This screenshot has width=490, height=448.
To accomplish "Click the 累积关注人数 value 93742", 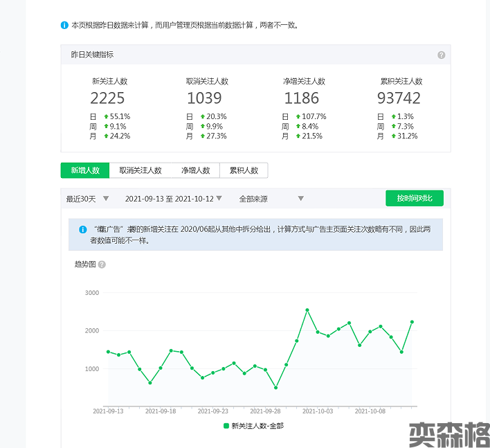I will (399, 98).
